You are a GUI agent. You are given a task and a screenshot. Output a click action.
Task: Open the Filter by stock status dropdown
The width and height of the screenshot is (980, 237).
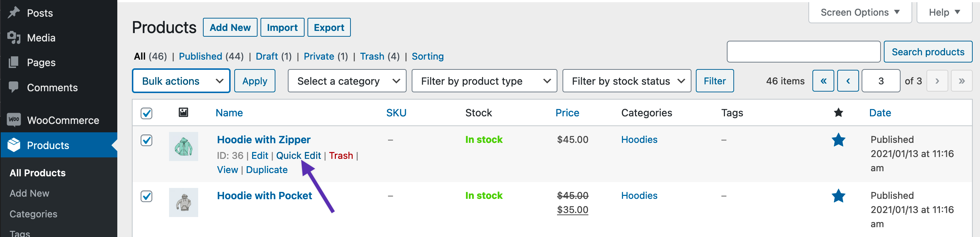(627, 81)
